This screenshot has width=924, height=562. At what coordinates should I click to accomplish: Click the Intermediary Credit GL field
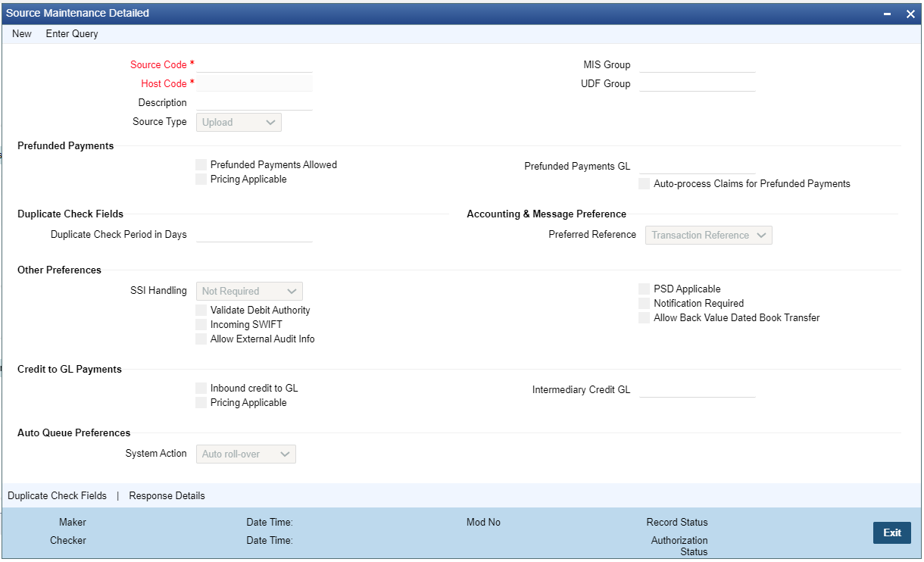coord(698,389)
